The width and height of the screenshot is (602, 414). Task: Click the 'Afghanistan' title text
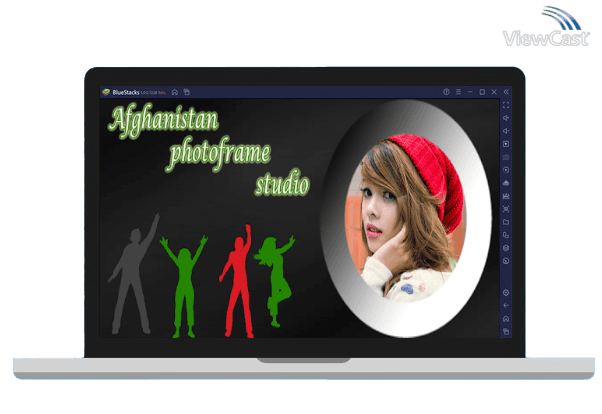(x=164, y=120)
